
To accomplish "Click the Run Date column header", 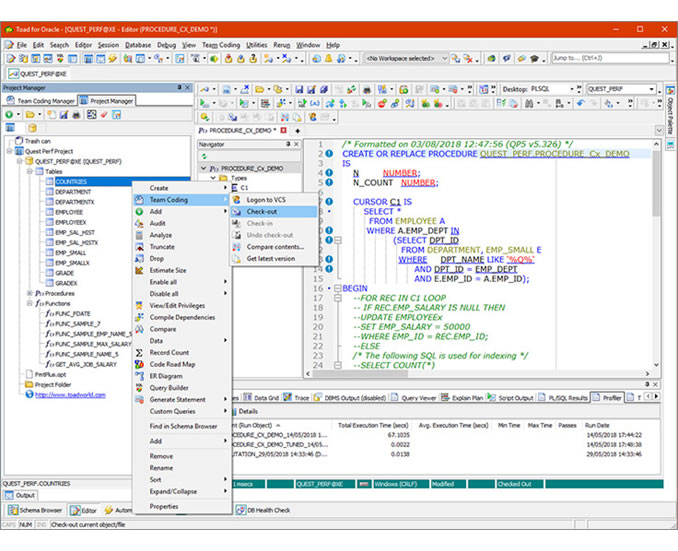I will [x=597, y=426].
